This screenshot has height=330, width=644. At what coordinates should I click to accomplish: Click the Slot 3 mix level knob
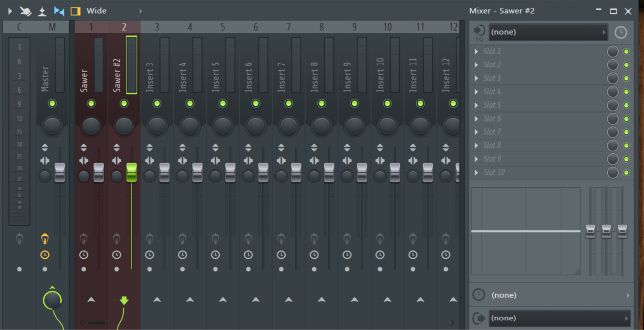tap(613, 78)
